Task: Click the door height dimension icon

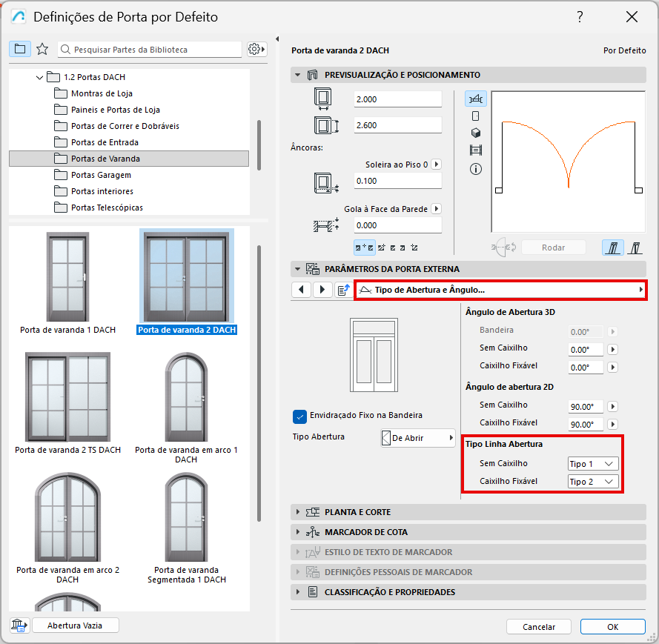Action: tap(326, 125)
